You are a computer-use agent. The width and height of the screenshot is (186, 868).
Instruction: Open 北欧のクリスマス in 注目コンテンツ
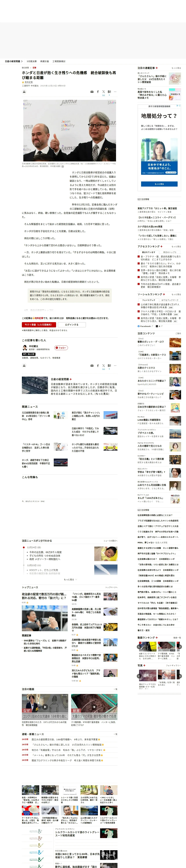pos(146,368)
